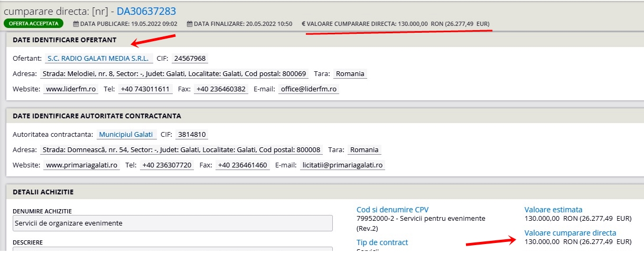
Task: Click the authority fax number +40 236461460
Action: [x=243, y=165]
